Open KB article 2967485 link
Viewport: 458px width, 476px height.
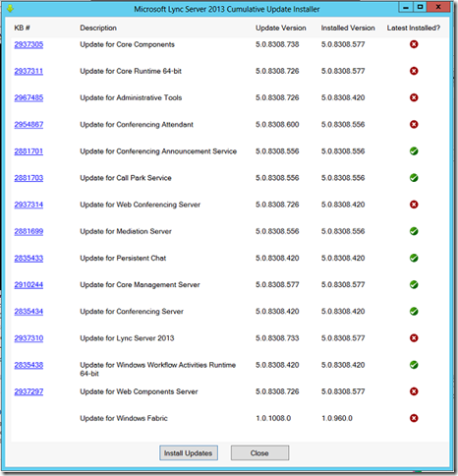pyautogui.click(x=29, y=97)
